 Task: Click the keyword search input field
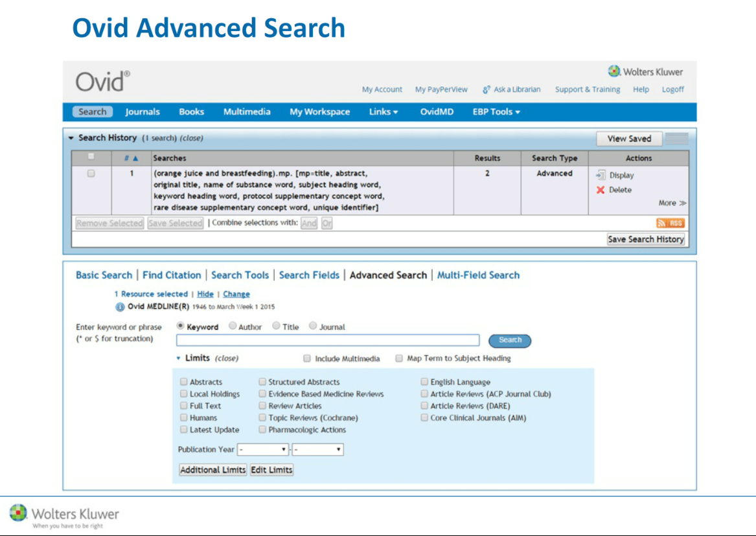328,340
